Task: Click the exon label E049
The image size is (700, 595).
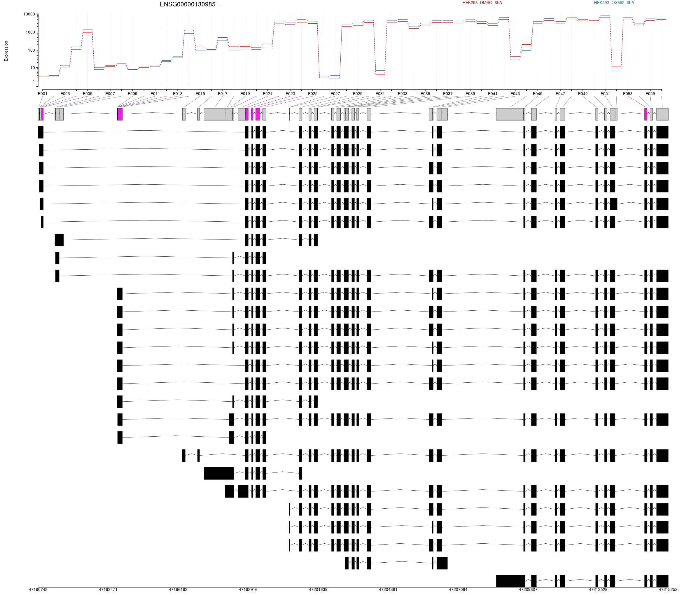Action: (582, 94)
